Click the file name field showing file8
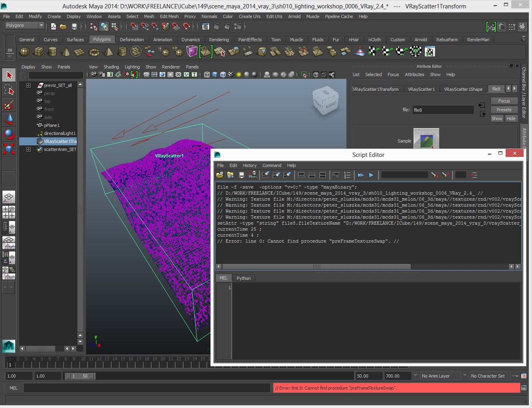 pos(443,110)
